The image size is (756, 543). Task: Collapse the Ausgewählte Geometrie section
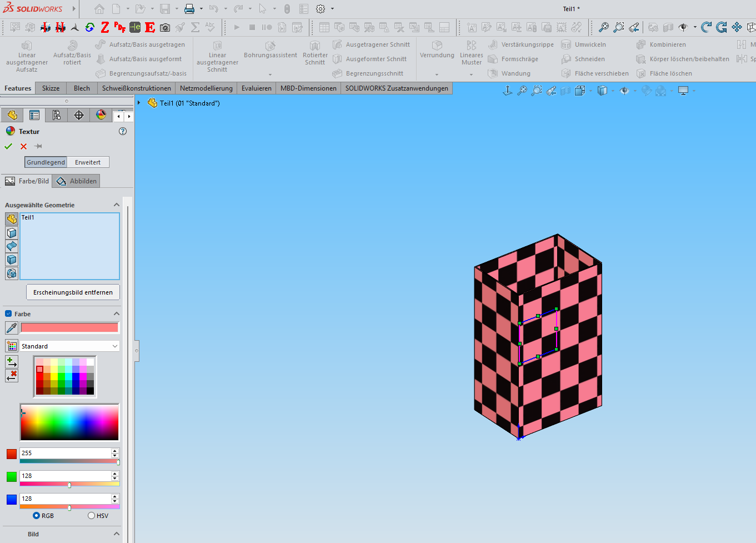pyautogui.click(x=116, y=205)
